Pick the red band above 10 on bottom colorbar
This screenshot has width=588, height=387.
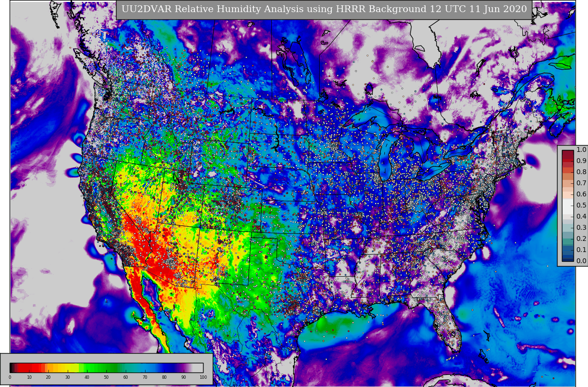pos(29,368)
